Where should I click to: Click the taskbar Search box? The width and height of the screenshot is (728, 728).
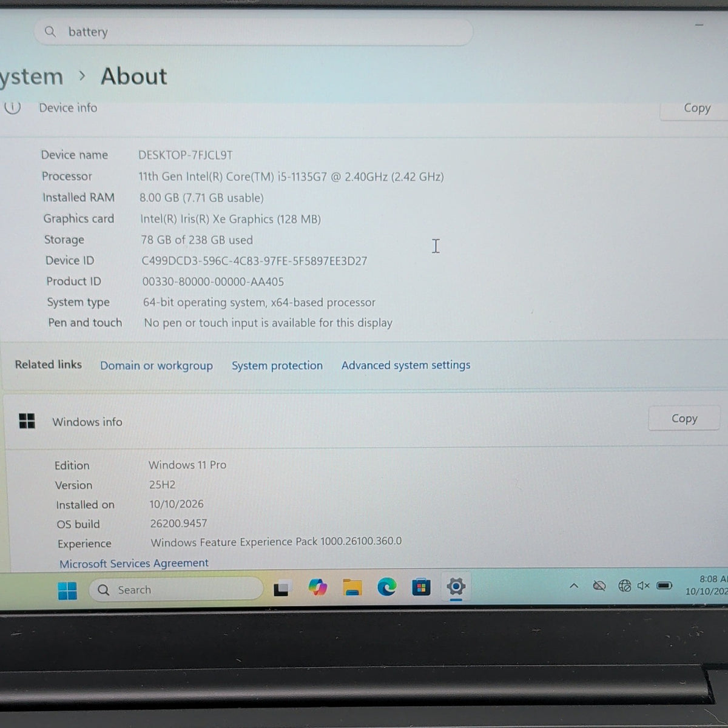(176, 590)
